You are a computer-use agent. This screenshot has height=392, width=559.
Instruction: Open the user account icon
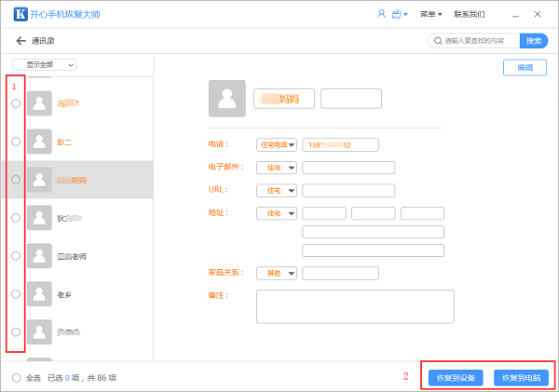pyautogui.click(x=381, y=14)
